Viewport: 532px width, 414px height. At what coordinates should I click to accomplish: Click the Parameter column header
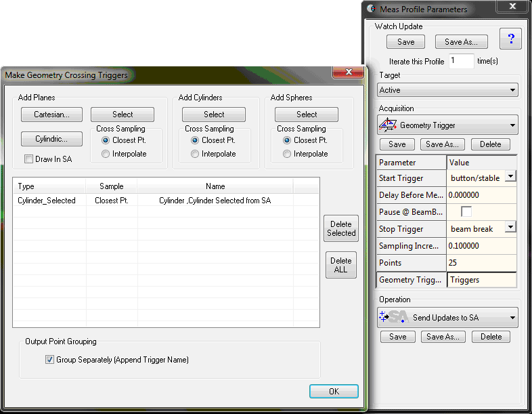coord(412,163)
